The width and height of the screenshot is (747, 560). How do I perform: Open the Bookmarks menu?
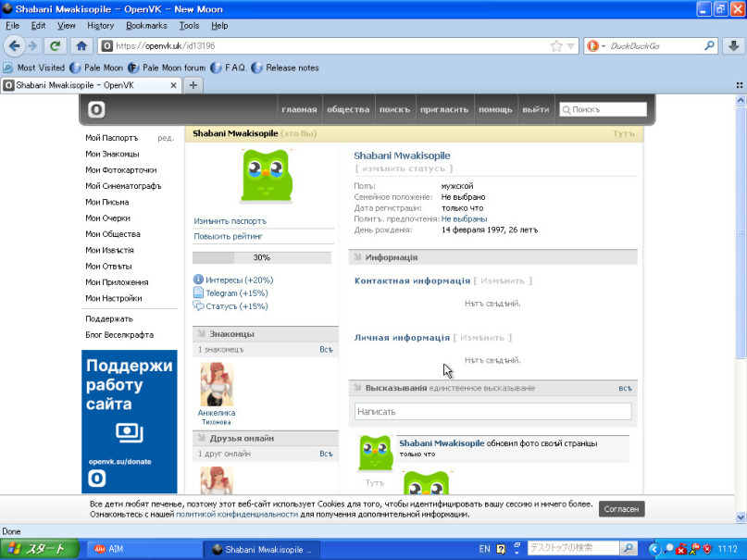pyautogui.click(x=146, y=26)
